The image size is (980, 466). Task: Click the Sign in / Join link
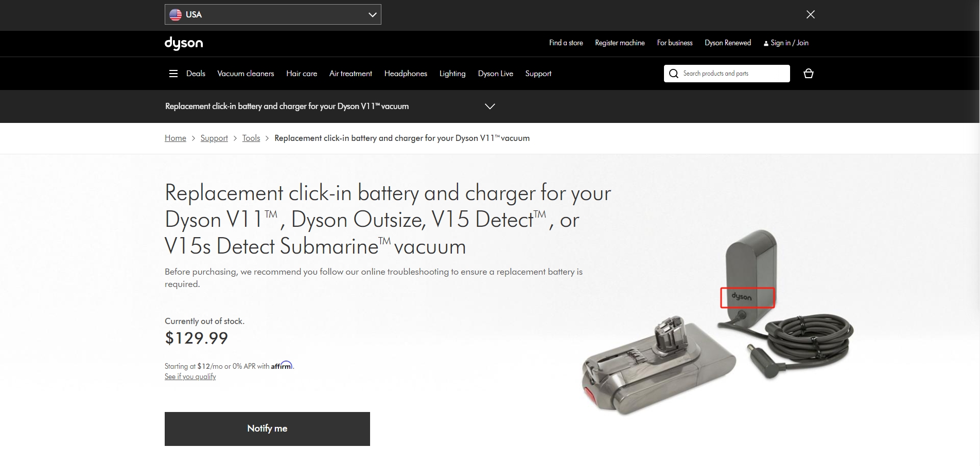[785, 43]
